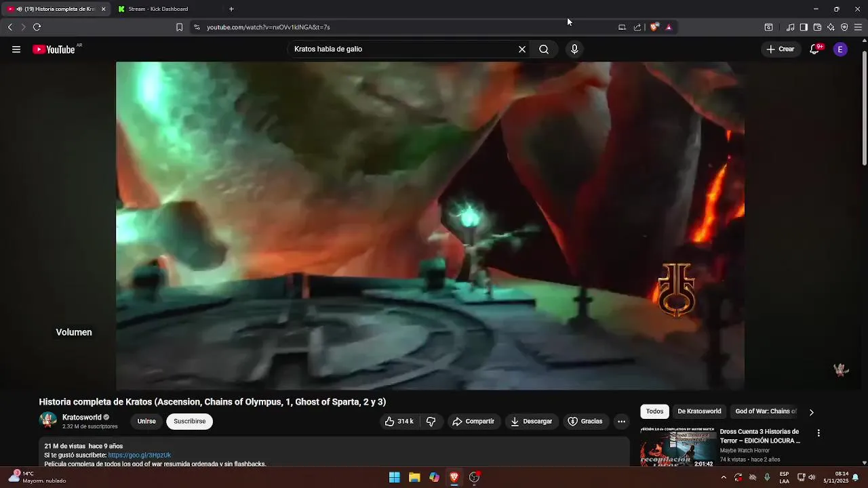Start voice search with the microphone
The height and width of the screenshot is (488, 868).
point(574,49)
